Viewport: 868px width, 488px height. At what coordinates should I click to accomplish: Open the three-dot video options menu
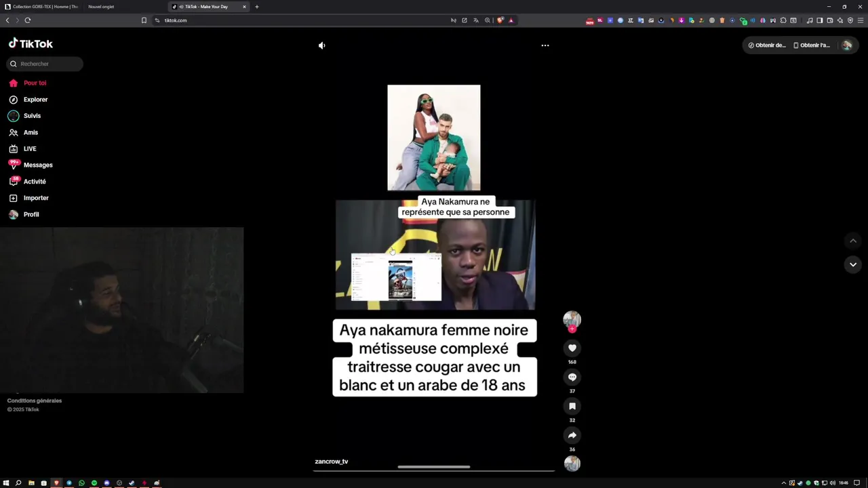click(545, 45)
